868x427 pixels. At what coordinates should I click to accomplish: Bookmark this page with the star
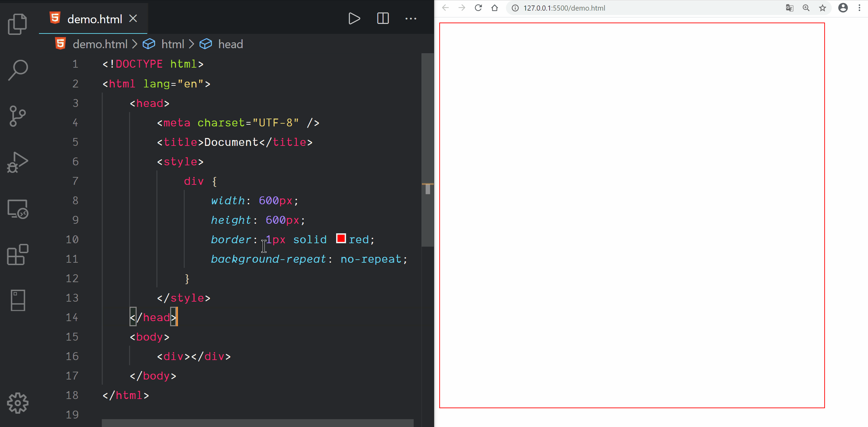click(x=822, y=8)
